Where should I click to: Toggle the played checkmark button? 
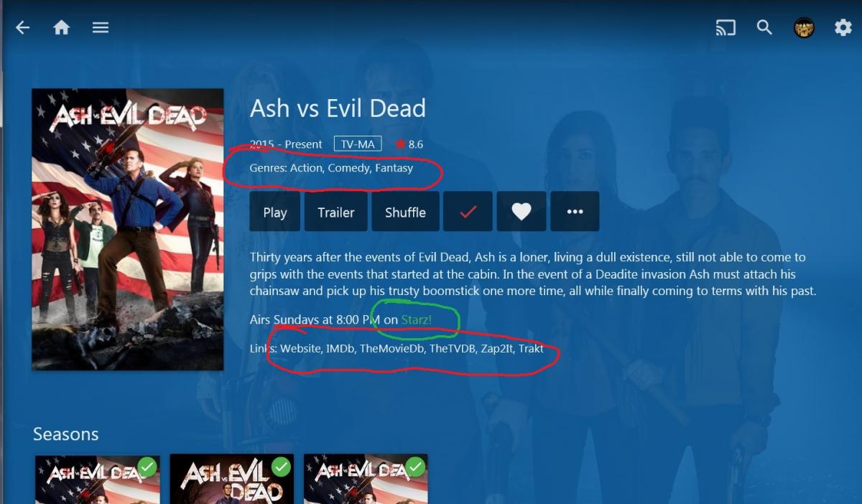coord(468,212)
